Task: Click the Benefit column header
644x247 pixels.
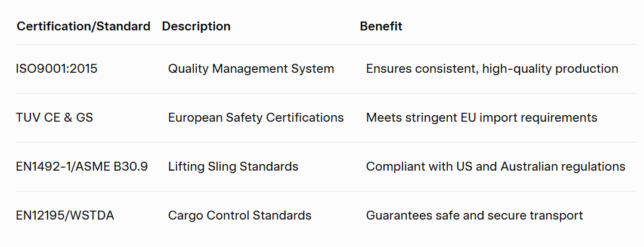Action: click(381, 26)
